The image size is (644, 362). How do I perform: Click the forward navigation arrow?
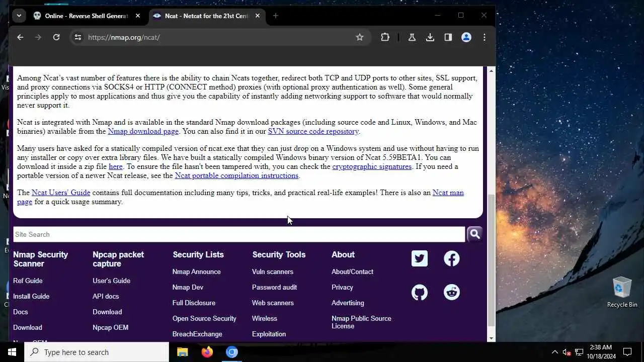tap(38, 37)
